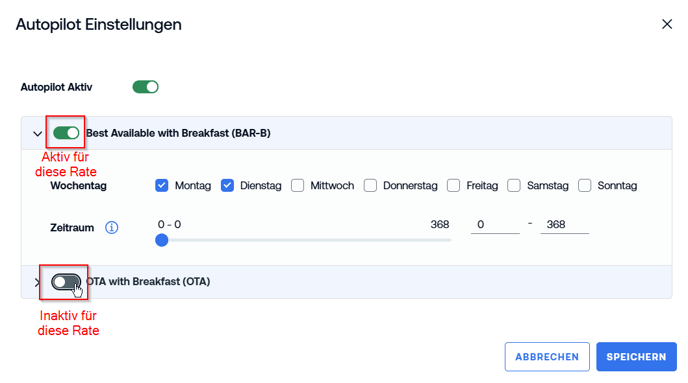The height and width of the screenshot is (383, 688).
Task: Click the Zeitraum info icon
Action: 111,227
